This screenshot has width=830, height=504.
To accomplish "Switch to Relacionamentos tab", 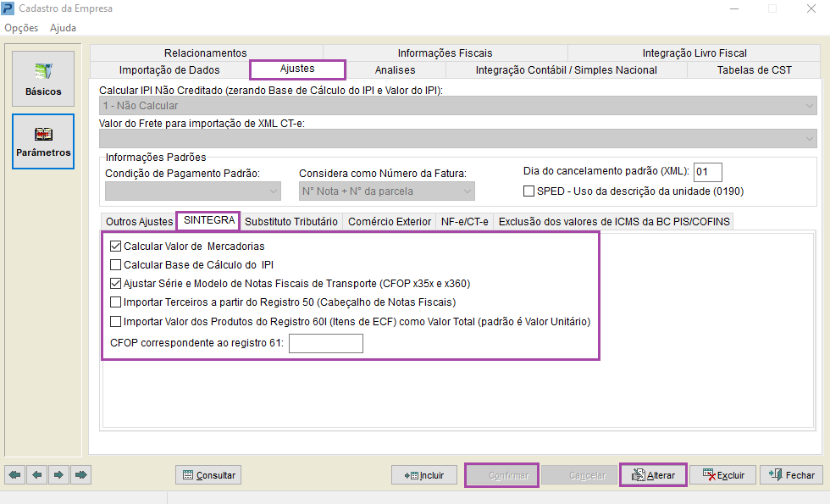I will click(205, 53).
